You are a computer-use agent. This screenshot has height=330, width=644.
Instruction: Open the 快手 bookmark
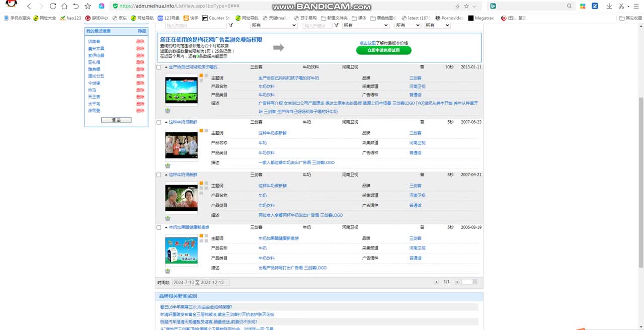(x=191, y=18)
